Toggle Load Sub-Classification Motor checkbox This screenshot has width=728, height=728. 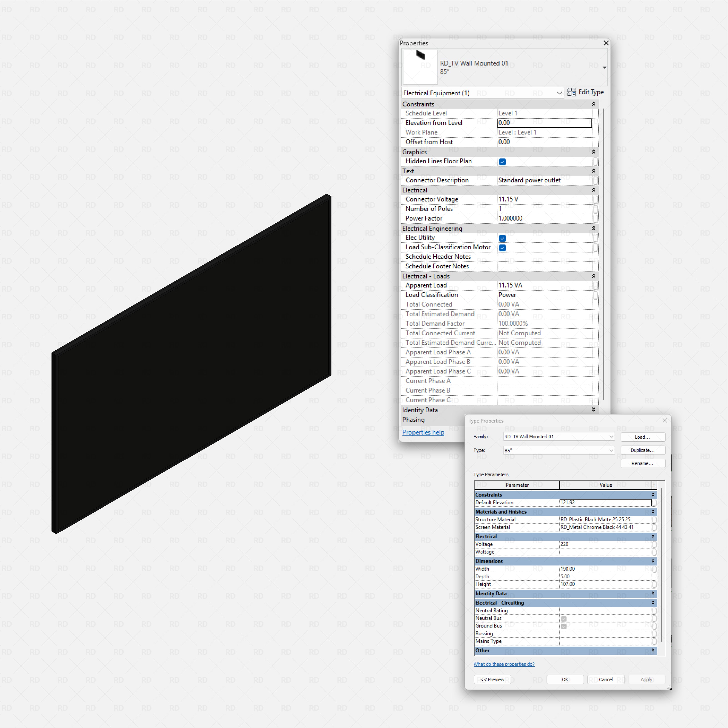click(x=502, y=248)
